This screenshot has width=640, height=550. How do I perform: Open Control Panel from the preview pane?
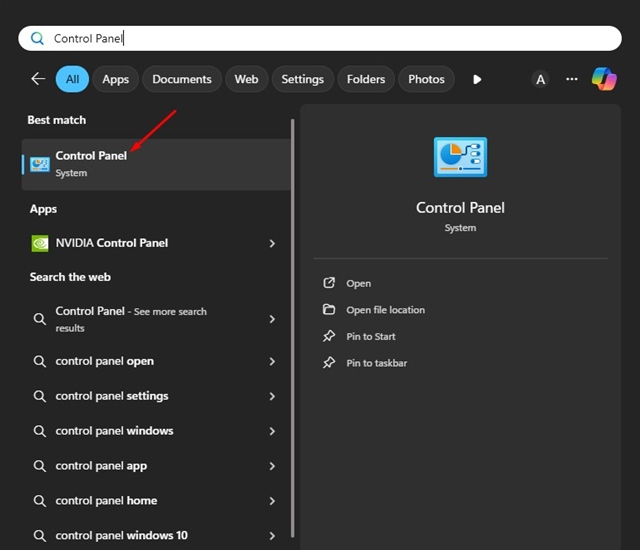pos(358,284)
